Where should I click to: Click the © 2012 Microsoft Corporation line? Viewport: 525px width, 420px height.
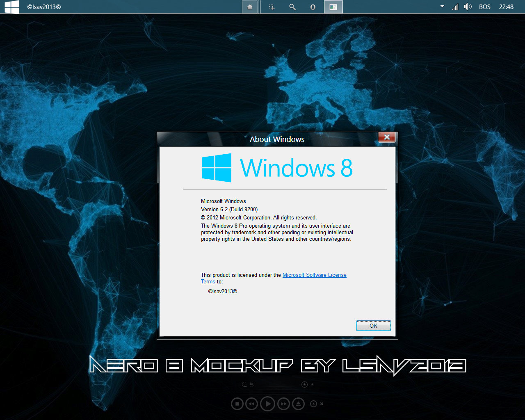[x=259, y=217]
